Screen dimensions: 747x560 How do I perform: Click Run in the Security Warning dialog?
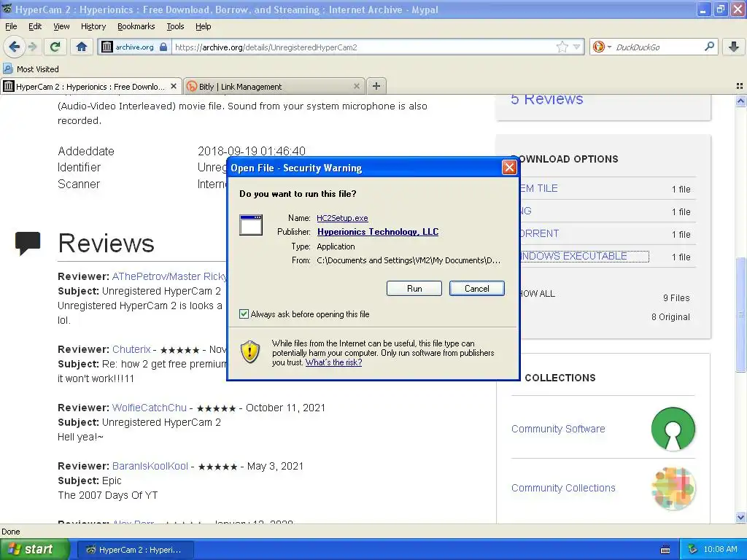coord(414,288)
